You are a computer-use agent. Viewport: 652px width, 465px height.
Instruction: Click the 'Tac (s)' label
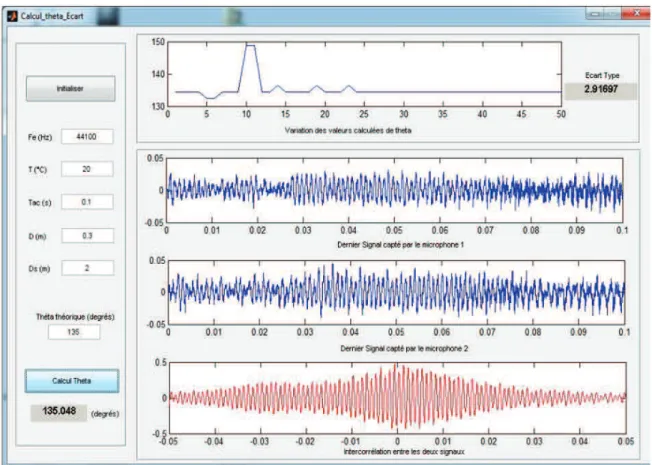pos(40,203)
